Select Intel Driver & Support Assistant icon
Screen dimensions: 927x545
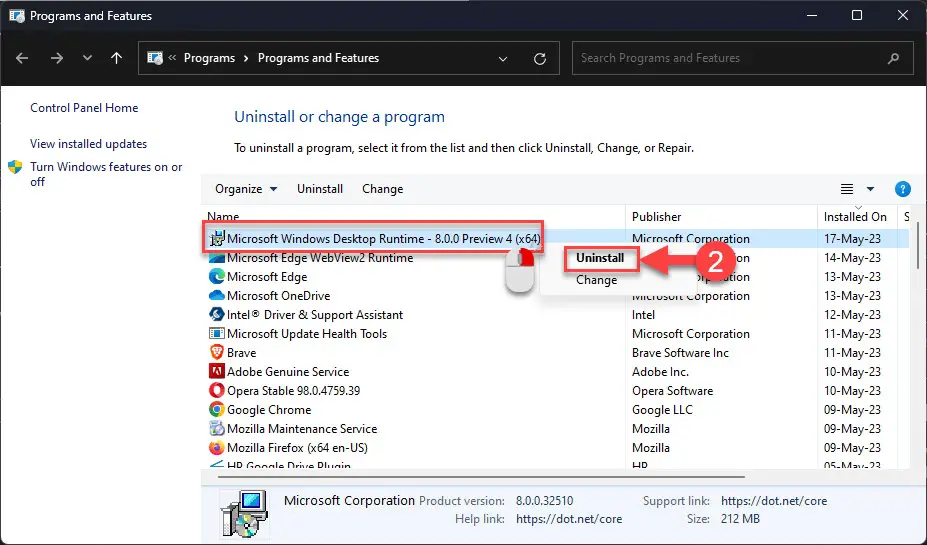tap(217, 314)
